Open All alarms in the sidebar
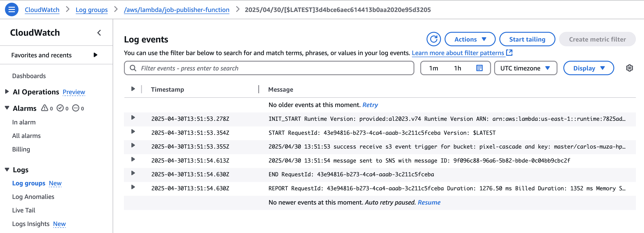 [x=26, y=135]
